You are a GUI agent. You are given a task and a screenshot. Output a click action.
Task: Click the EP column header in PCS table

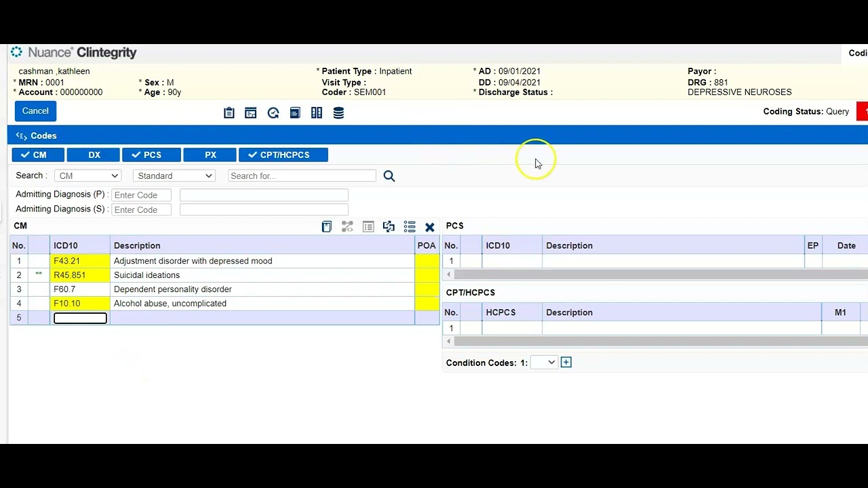tap(813, 245)
